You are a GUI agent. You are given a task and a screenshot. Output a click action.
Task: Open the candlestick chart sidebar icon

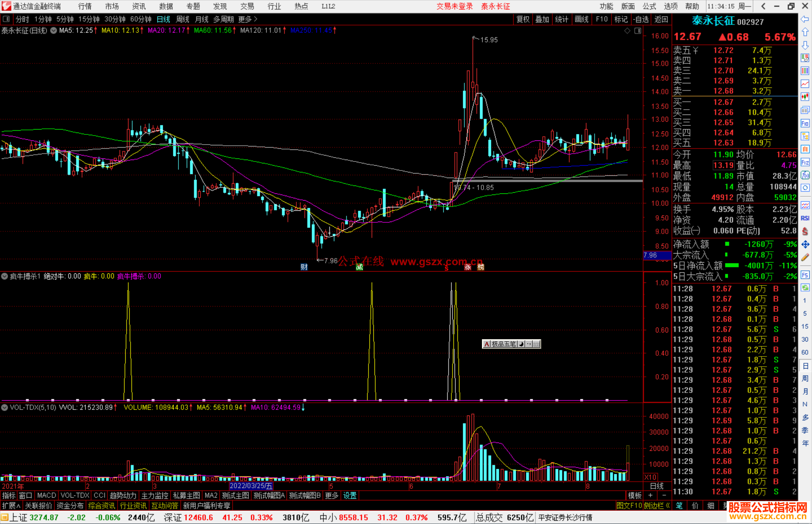[805, 97]
